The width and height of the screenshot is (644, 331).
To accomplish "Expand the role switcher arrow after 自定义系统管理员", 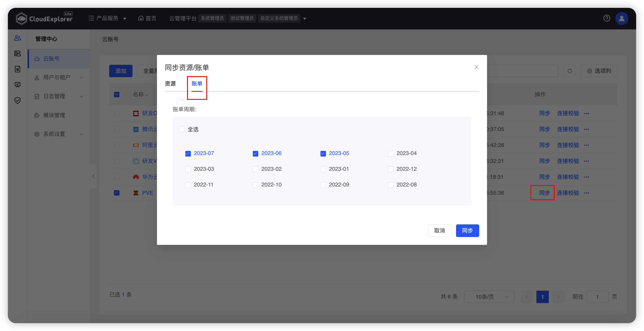I will click(x=305, y=19).
